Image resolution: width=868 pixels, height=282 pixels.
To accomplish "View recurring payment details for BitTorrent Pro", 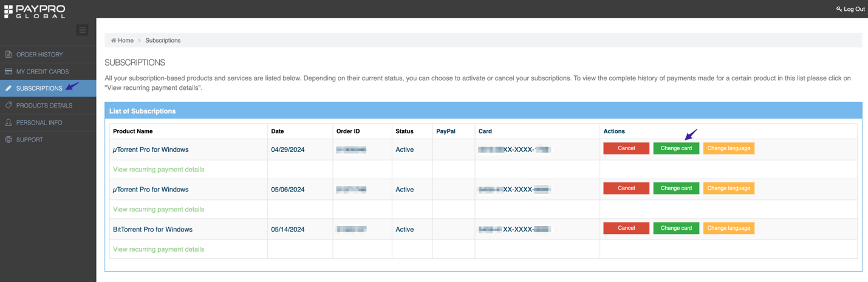I will coord(159,249).
